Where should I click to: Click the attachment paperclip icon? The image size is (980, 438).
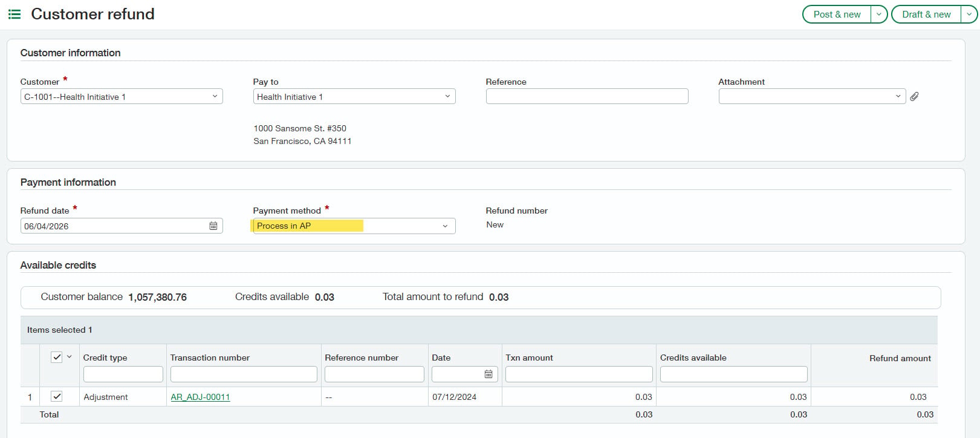[914, 96]
